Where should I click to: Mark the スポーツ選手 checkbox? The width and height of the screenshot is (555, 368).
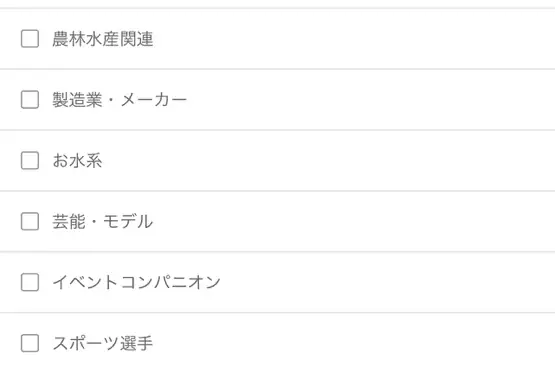tap(30, 343)
